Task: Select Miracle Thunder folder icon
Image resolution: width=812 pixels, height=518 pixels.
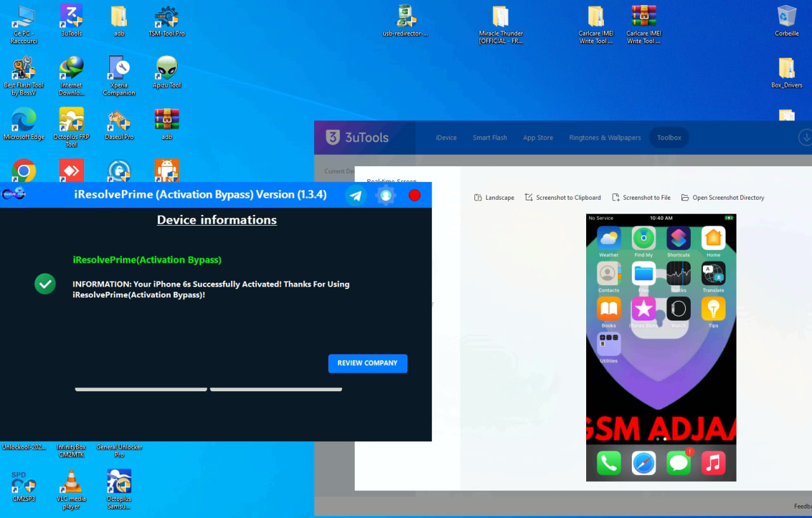Action: (501, 25)
